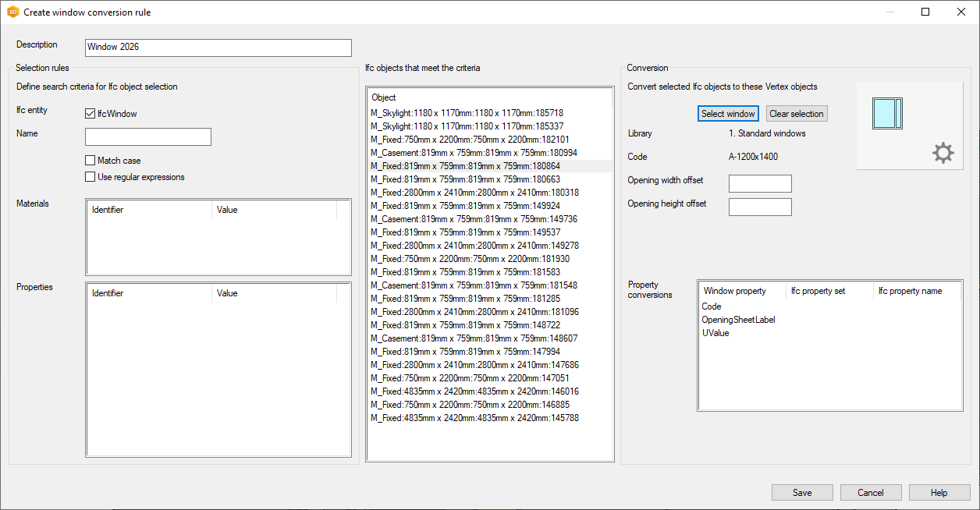The height and width of the screenshot is (510, 980).
Task: Open Help for this dialog
Action: coord(939,493)
